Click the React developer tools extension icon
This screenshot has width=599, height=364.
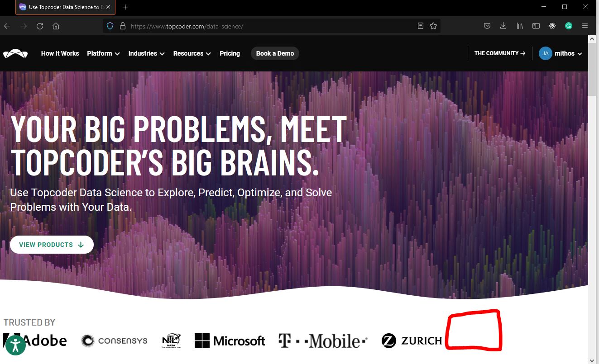pyautogui.click(x=552, y=26)
